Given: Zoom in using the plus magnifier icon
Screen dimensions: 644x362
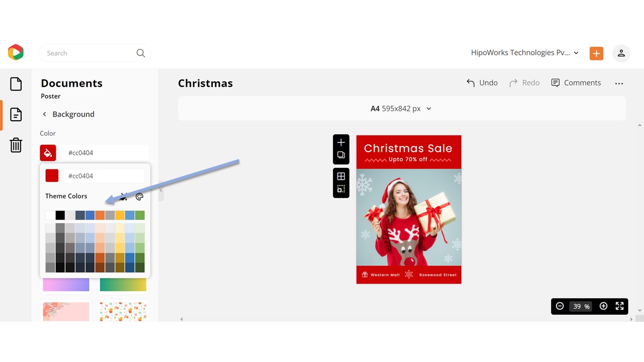Looking at the screenshot, I should tap(603, 306).
